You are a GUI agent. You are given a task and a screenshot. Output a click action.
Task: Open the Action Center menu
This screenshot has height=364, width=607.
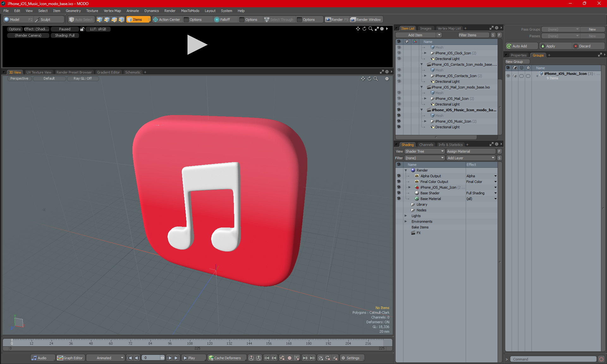(167, 20)
